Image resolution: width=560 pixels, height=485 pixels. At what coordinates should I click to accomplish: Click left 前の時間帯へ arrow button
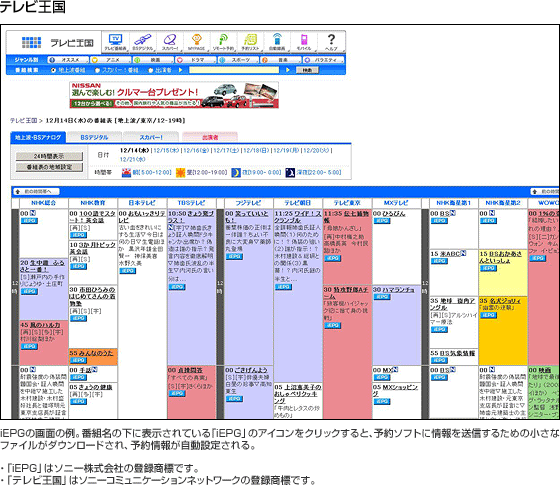coord(36,192)
